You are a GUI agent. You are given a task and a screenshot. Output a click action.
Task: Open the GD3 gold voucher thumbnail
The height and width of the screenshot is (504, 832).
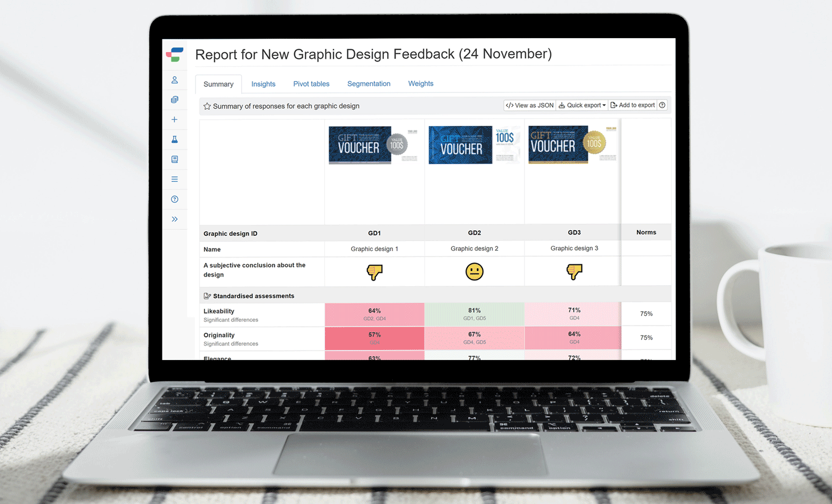573,144
